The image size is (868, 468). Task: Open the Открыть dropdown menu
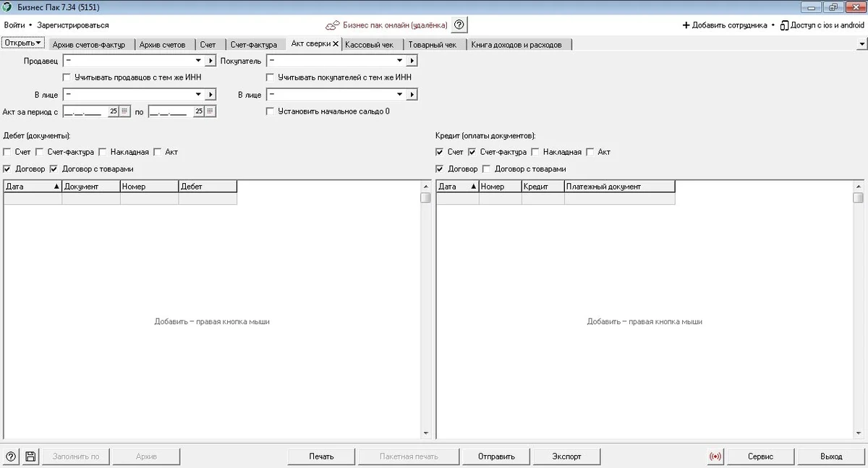tap(23, 43)
